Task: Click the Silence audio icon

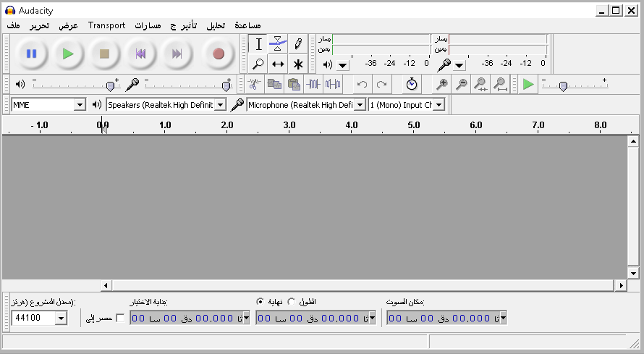Action: (333, 85)
